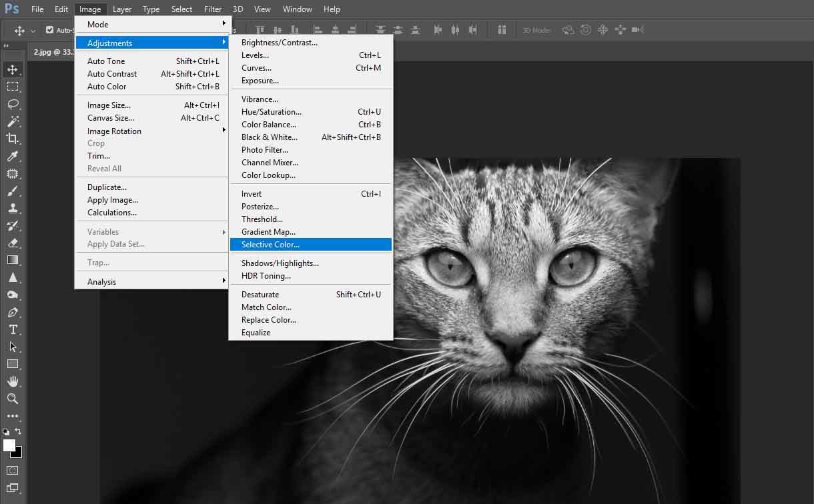Open the Edit Toolbar three-dots button
Image resolution: width=814 pixels, height=504 pixels.
click(x=13, y=416)
